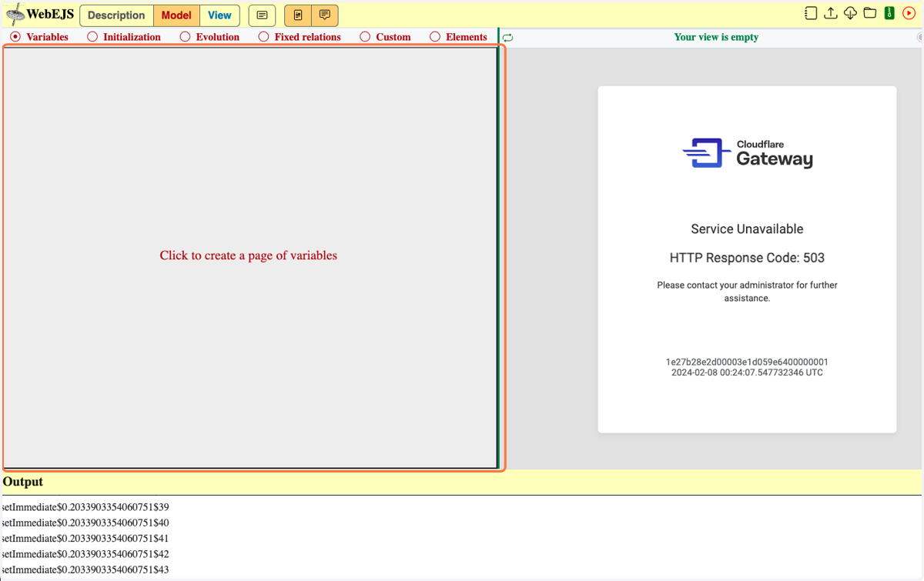Click the Cloudflare Gateway logo

point(748,153)
